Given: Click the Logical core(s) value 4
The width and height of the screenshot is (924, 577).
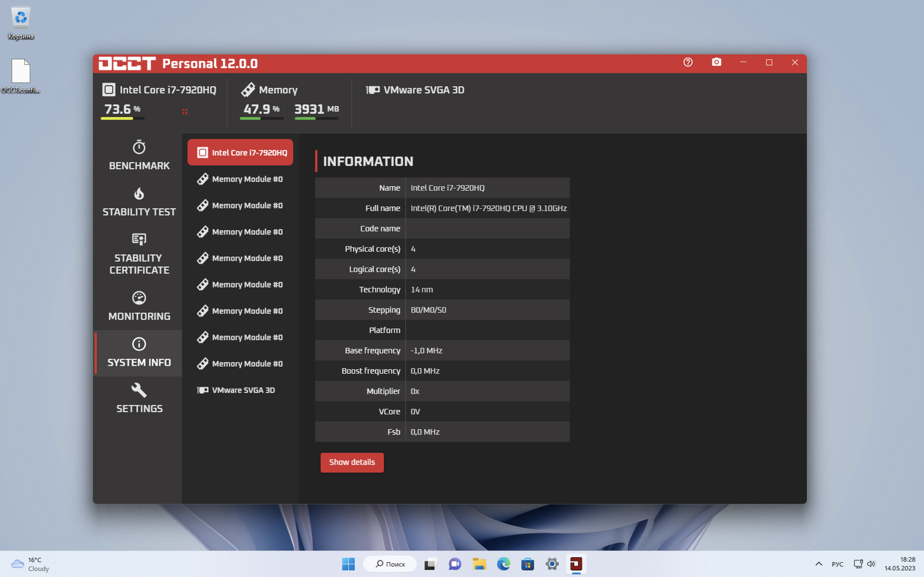Looking at the screenshot, I should [x=413, y=269].
